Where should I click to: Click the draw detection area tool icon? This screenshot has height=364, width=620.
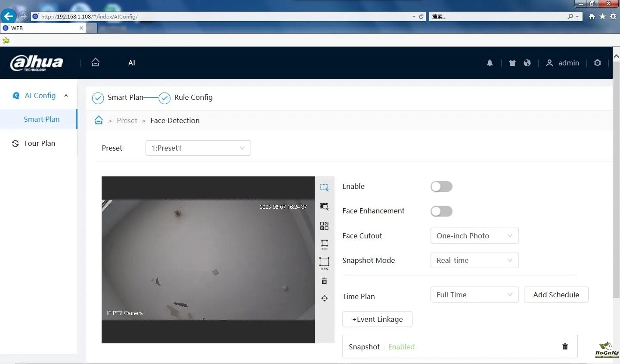tap(324, 188)
